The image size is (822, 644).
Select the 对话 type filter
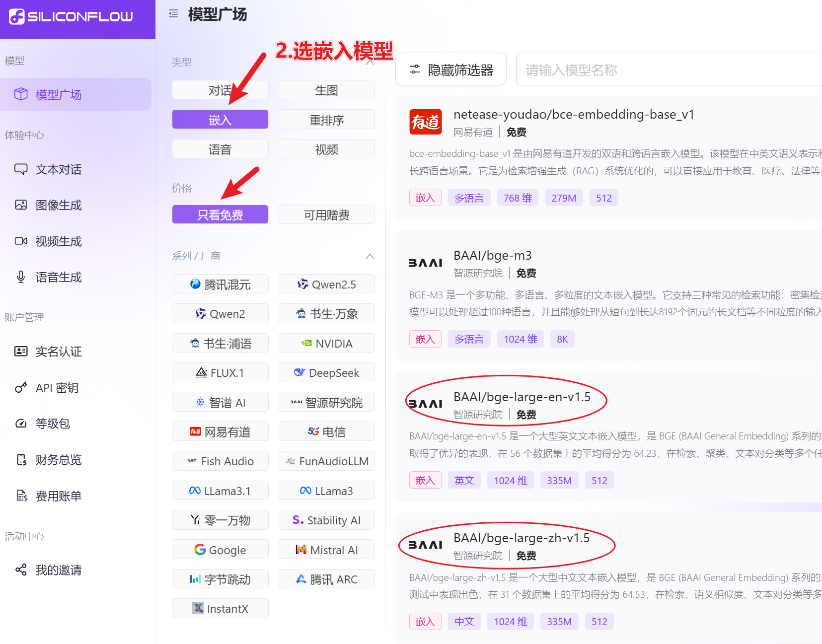[x=220, y=90]
